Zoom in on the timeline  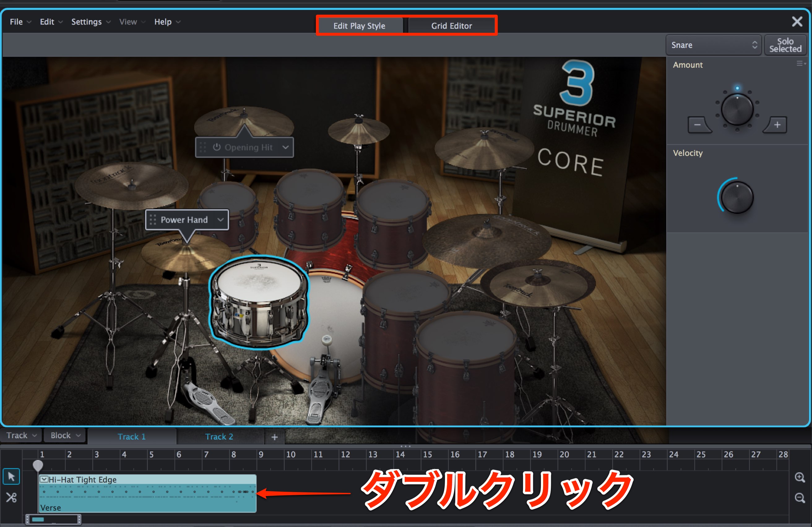(800, 477)
